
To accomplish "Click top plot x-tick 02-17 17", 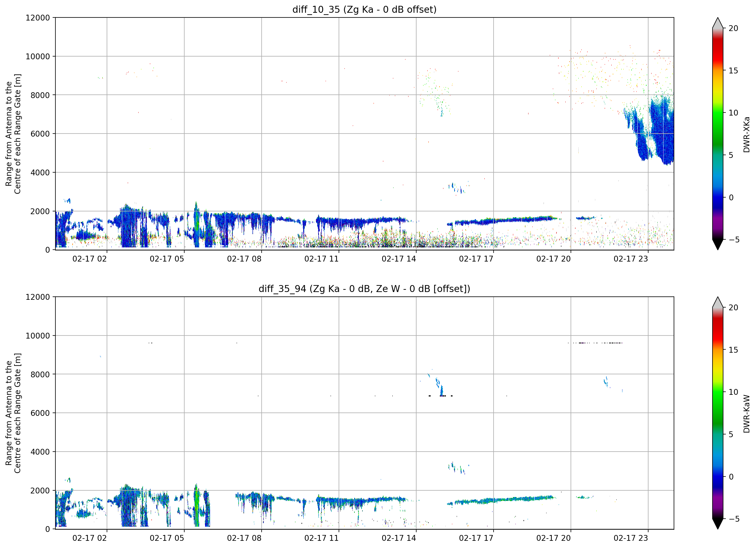I will [476, 259].
